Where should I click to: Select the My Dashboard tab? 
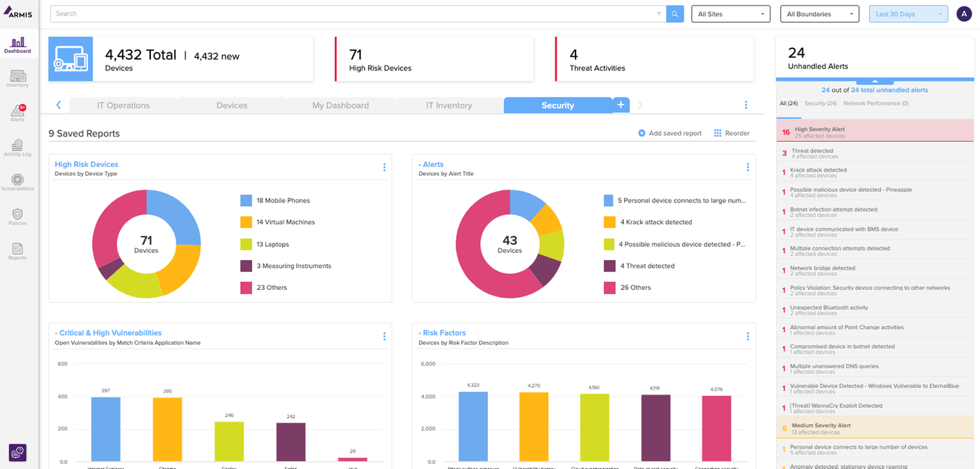pyautogui.click(x=340, y=105)
